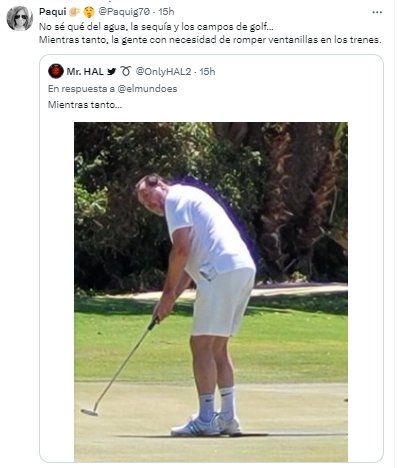Click the pointing hand emoji beside Paqui
Image resolution: width=410 pixels, height=468 pixels.
click(74, 12)
